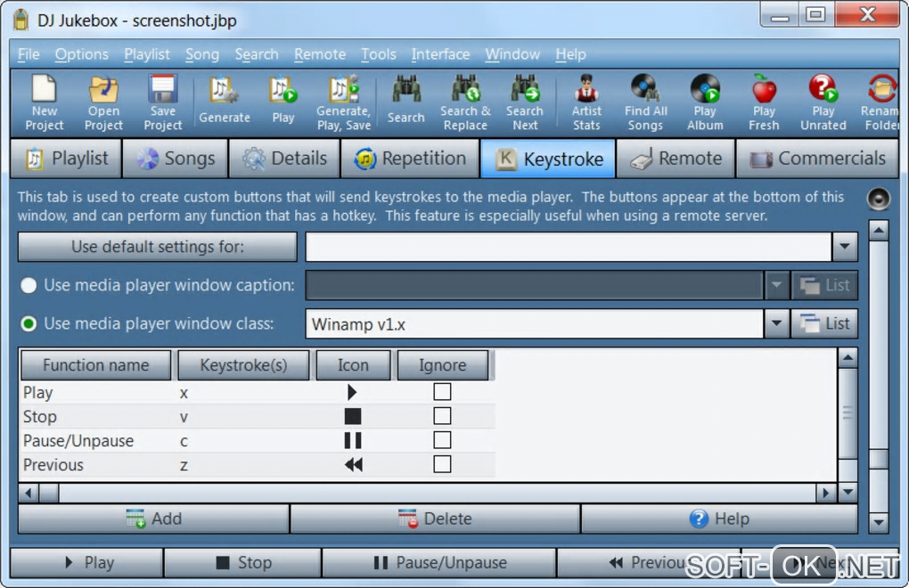The image size is (909, 588).
Task: Expand the default settings dropdown arrow
Action: click(x=845, y=247)
